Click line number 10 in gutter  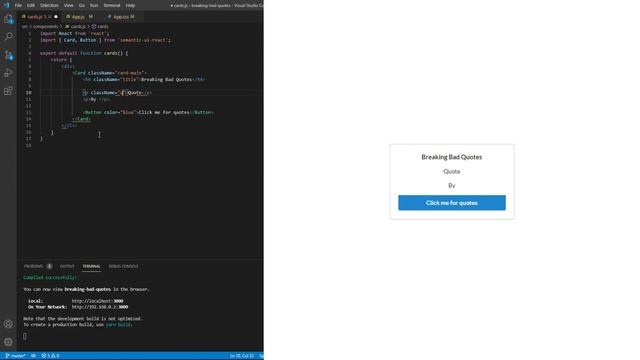coord(29,93)
